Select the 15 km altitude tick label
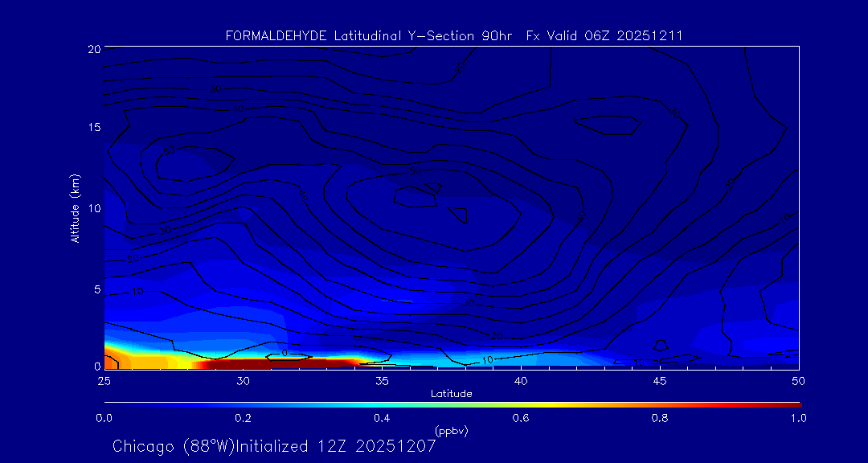This screenshot has width=868, height=463. click(x=93, y=128)
